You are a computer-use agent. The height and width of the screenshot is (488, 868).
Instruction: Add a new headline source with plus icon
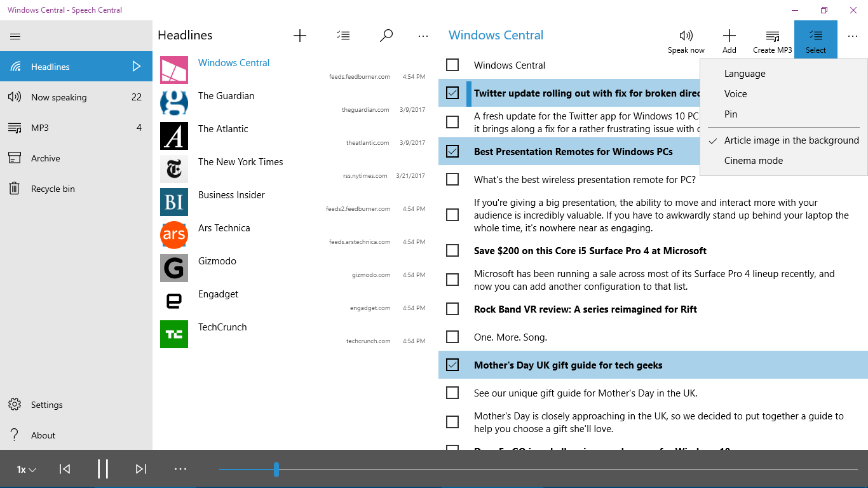click(x=300, y=36)
